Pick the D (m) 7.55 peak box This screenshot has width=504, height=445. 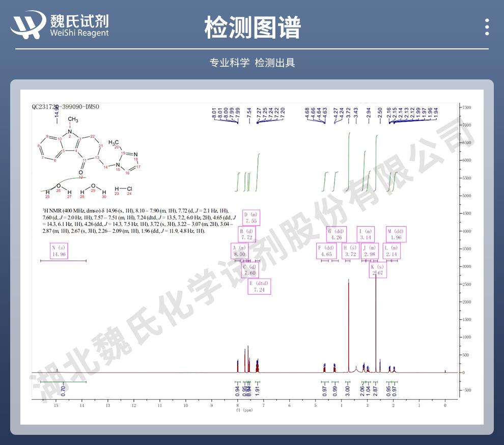(251, 218)
